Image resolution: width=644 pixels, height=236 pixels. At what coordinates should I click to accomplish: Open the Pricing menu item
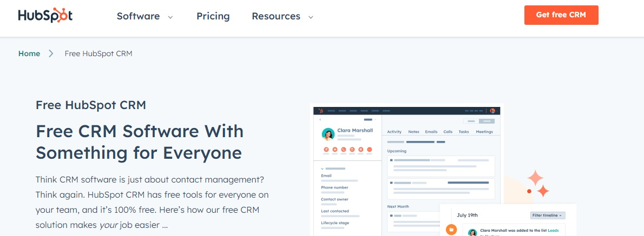pos(213,16)
